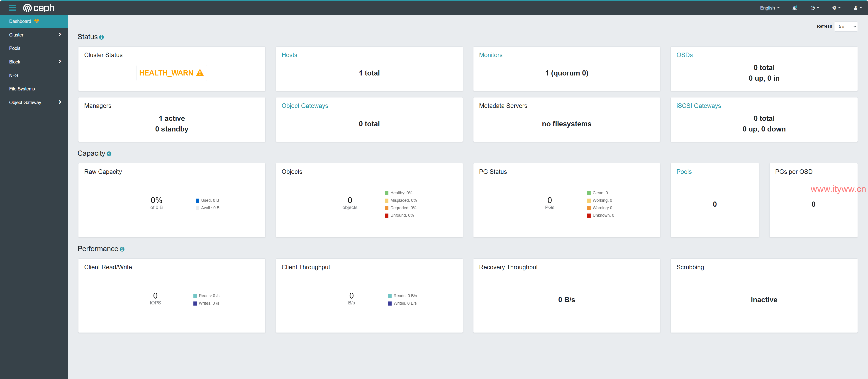
Task: Open the OSDs card link
Action: pyautogui.click(x=684, y=55)
